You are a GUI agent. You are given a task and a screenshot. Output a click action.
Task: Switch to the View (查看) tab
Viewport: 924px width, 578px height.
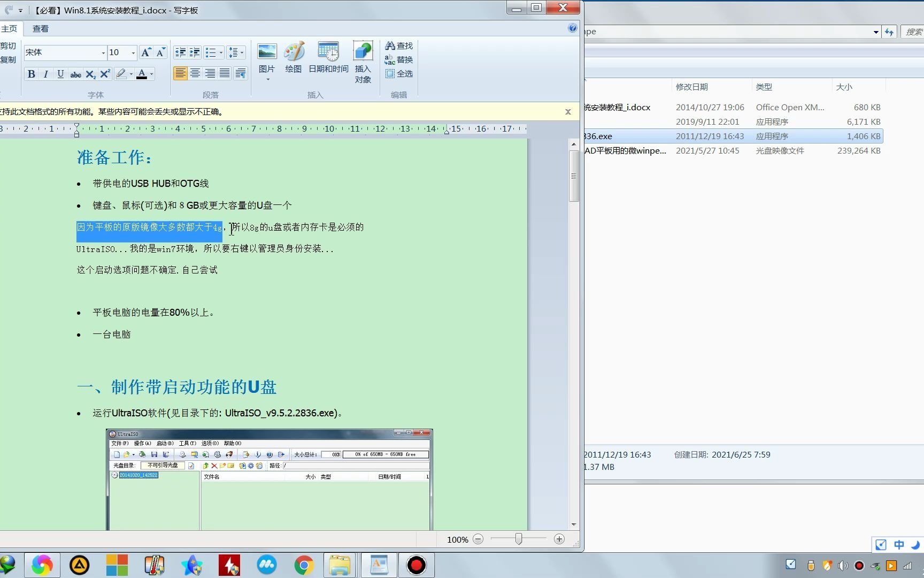(x=41, y=28)
